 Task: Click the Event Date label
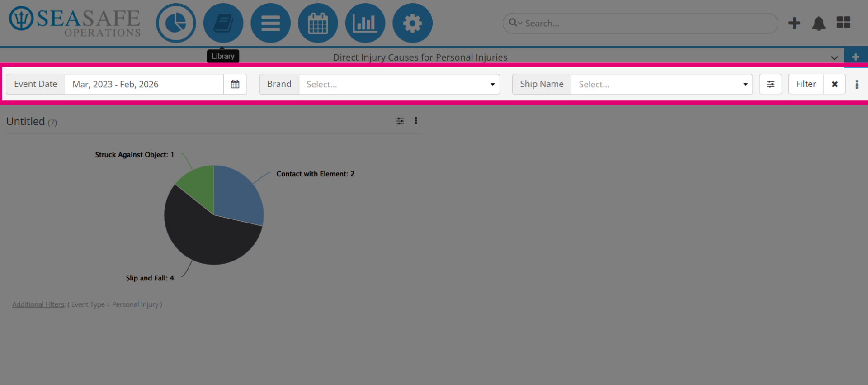(x=36, y=84)
